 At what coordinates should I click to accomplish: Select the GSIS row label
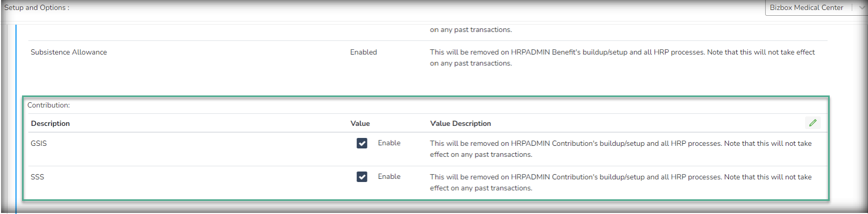[39, 144]
